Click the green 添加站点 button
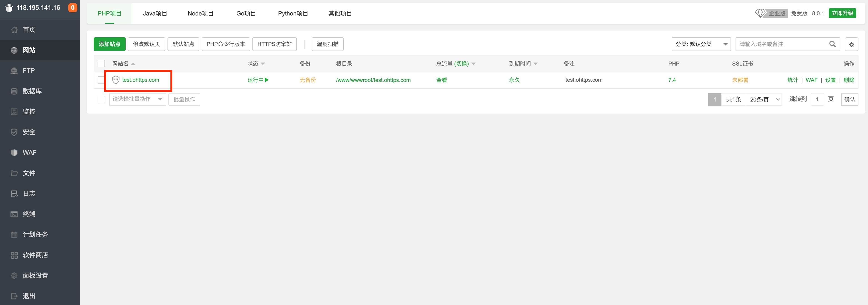868x305 pixels. 109,44
